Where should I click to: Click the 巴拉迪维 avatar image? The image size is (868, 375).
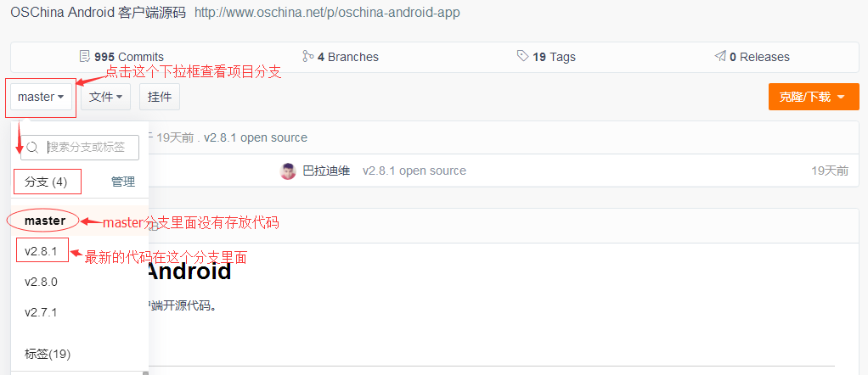coord(289,171)
